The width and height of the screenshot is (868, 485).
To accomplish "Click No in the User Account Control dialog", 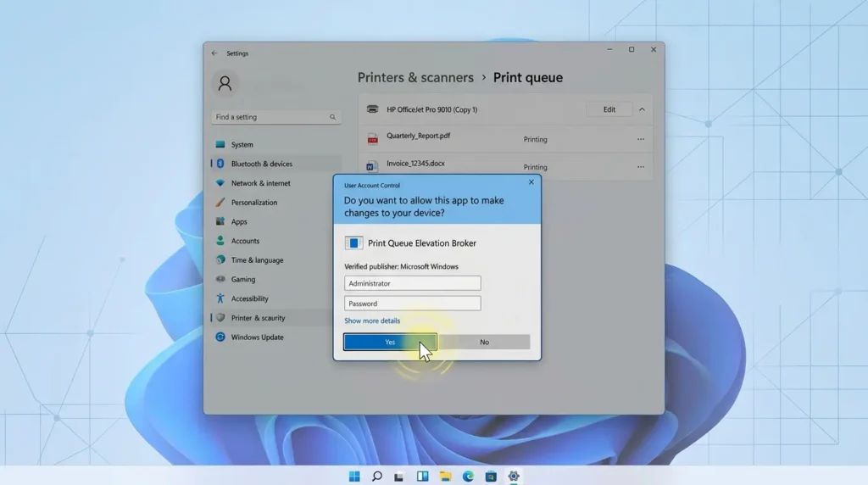I will (484, 343).
